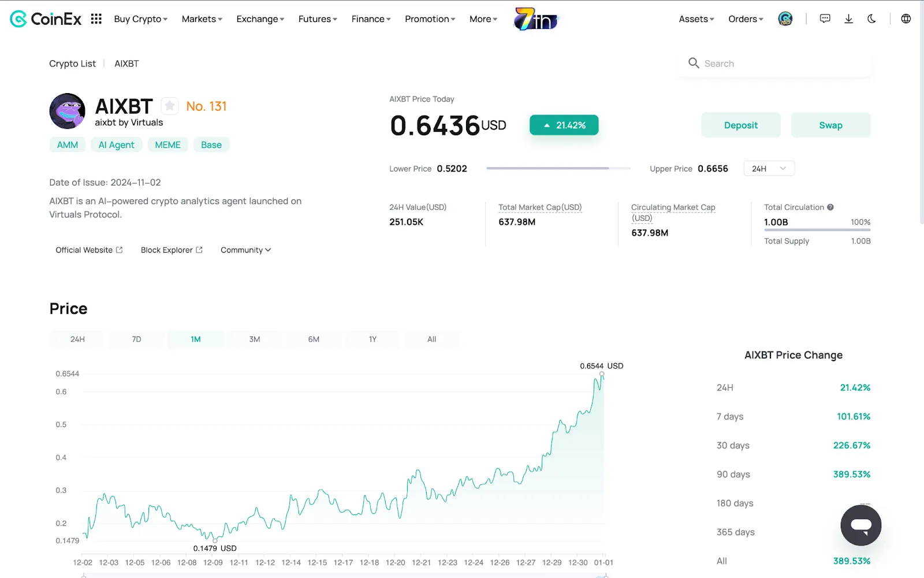The image size is (924, 578).
Task: Click the Total Circulation help icon
Action: point(830,207)
